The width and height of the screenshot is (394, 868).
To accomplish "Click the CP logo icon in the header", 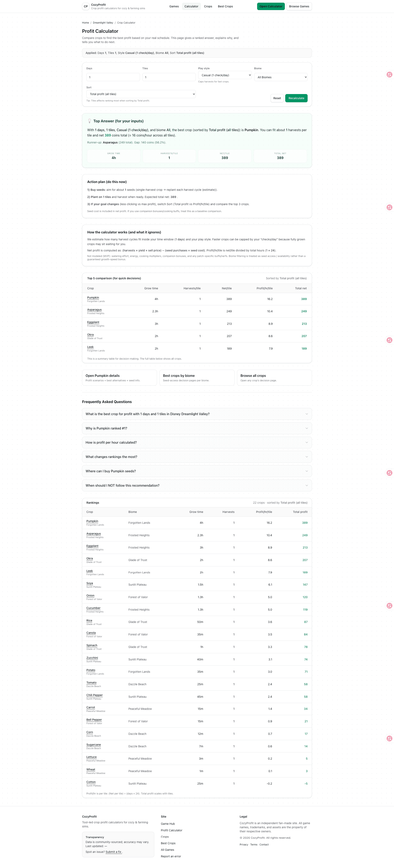I will [86, 6].
